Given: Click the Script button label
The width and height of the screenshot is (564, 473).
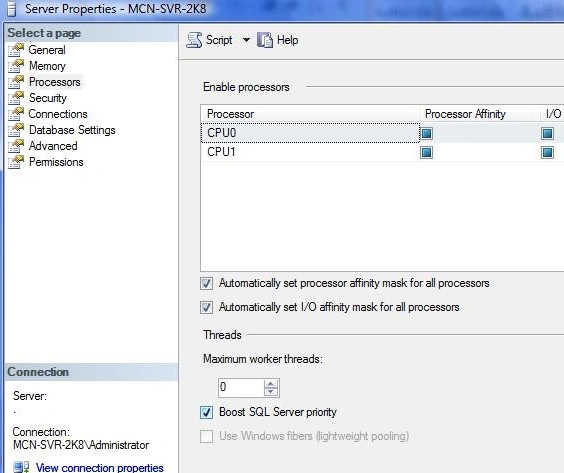Looking at the screenshot, I should tap(219, 40).
